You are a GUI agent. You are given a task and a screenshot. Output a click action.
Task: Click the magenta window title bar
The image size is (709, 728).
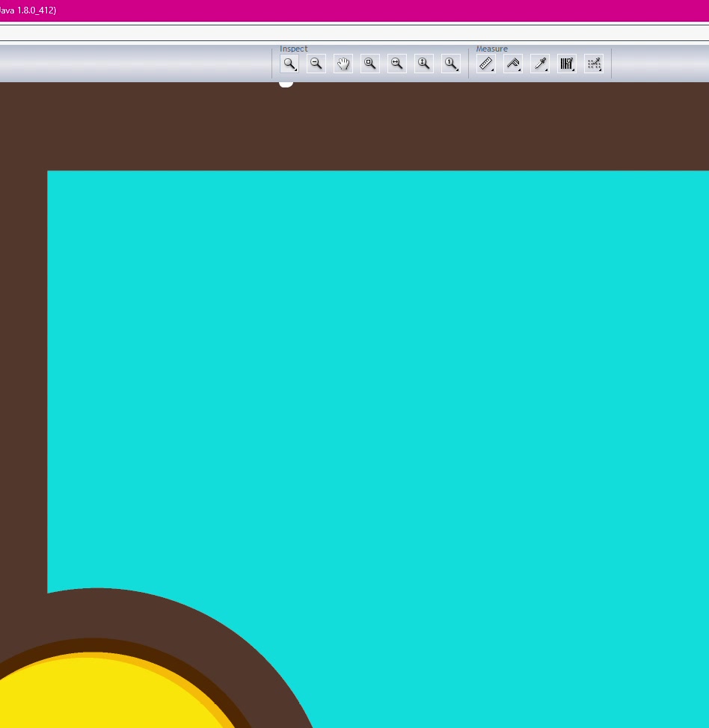(374, 10)
